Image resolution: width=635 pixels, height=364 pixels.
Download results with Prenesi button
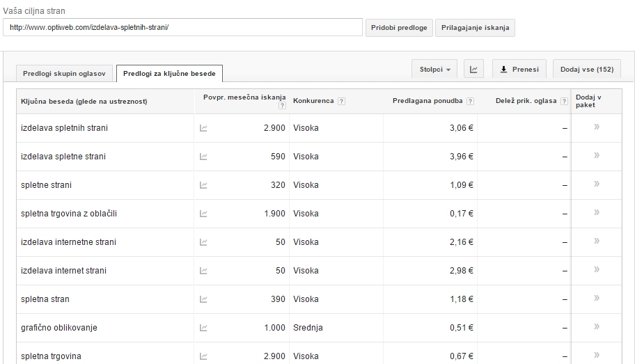pos(519,70)
